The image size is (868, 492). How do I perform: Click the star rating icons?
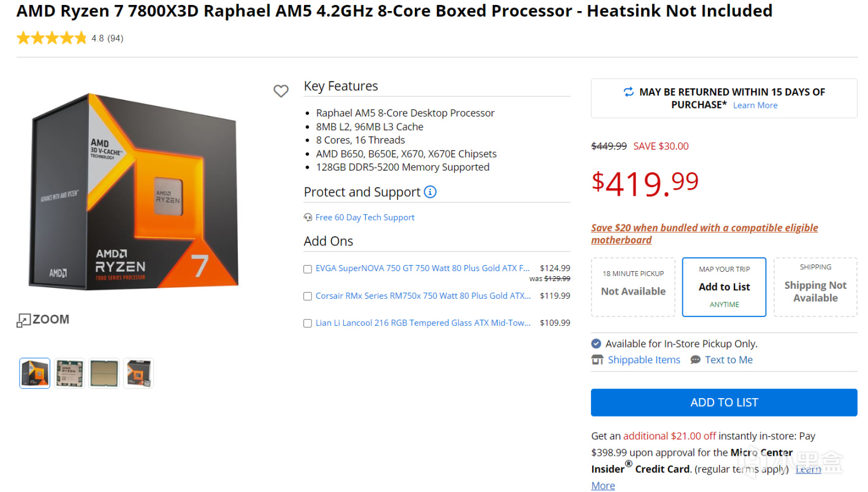(x=52, y=38)
